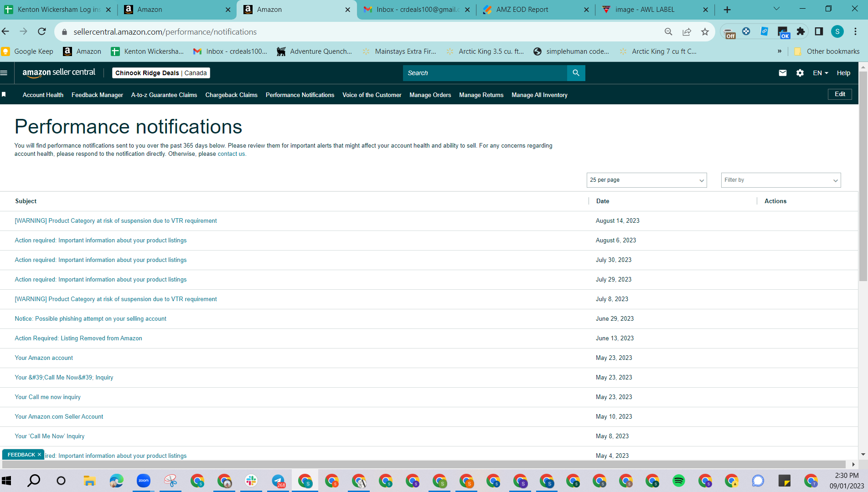Open the EN language dropdown

coord(821,73)
